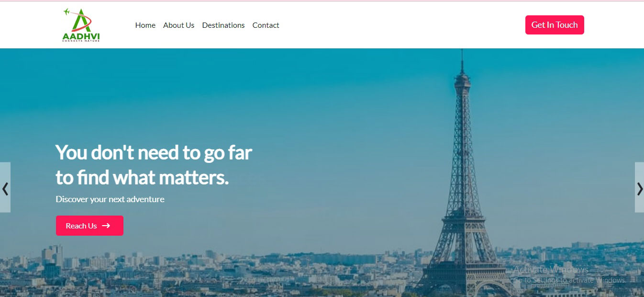Open the Home menu item
This screenshot has height=297, width=644.
click(145, 25)
